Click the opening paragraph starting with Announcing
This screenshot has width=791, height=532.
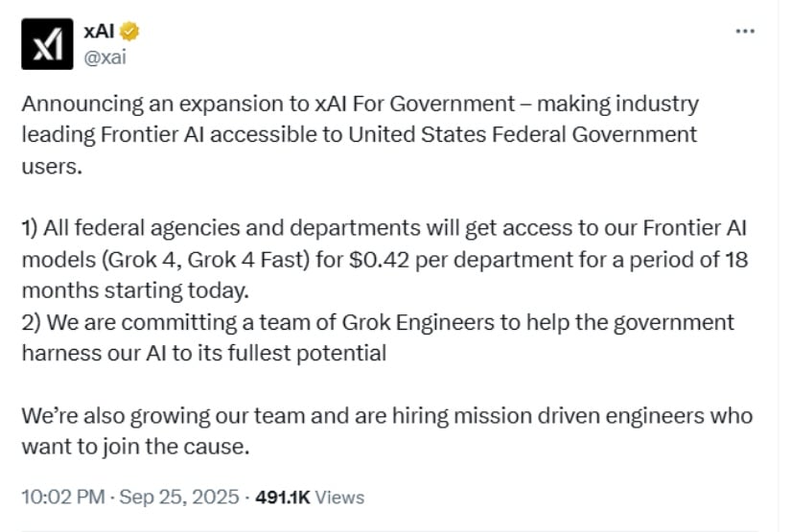(x=361, y=134)
